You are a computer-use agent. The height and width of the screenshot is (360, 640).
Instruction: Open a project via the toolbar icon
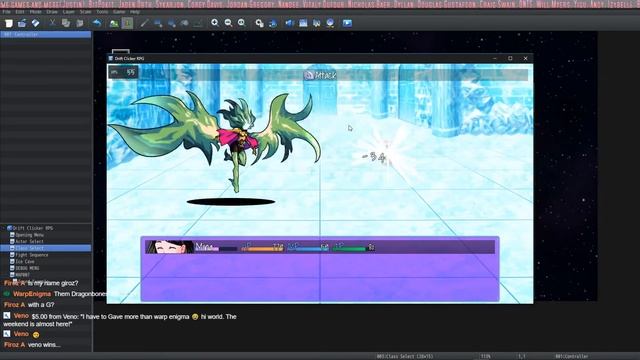coord(22,23)
